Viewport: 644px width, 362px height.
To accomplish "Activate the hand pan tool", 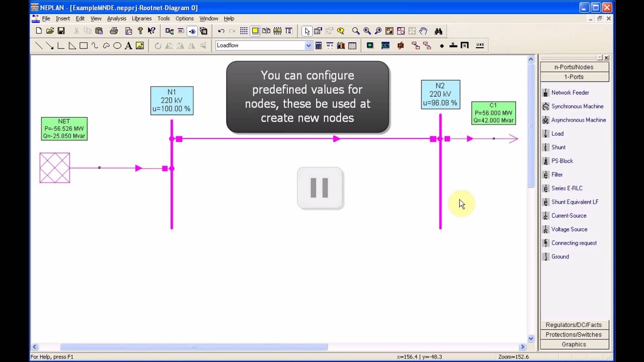I will 423,31.
